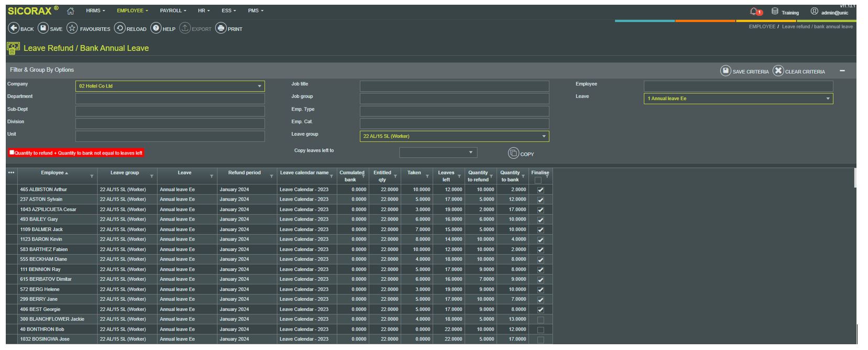Open the HRMS menu
868x350 pixels.
click(95, 10)
